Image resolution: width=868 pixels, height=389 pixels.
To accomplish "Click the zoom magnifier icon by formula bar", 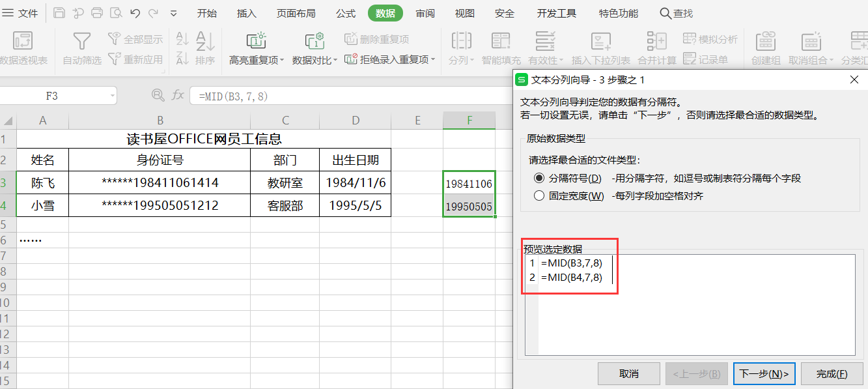I will coord(158,95).
